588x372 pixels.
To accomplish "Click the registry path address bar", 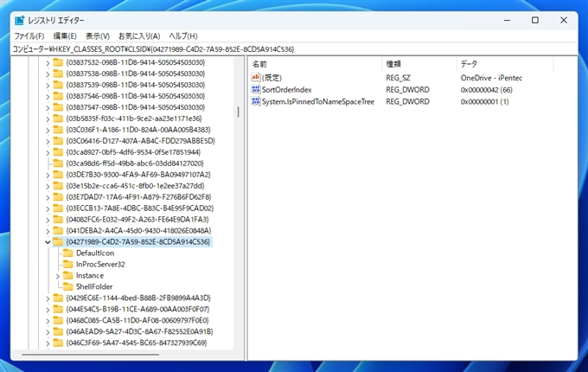I will (x=294, y=49).
